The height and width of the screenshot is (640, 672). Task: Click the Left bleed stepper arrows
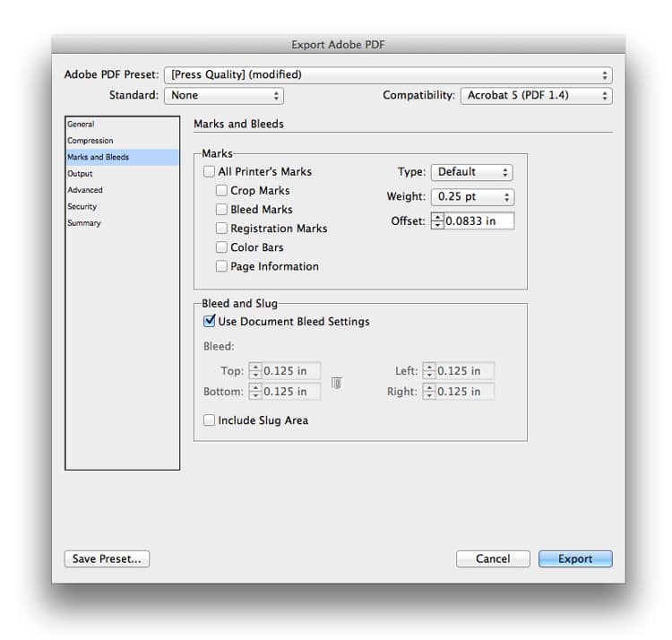[x=429, y=371]
